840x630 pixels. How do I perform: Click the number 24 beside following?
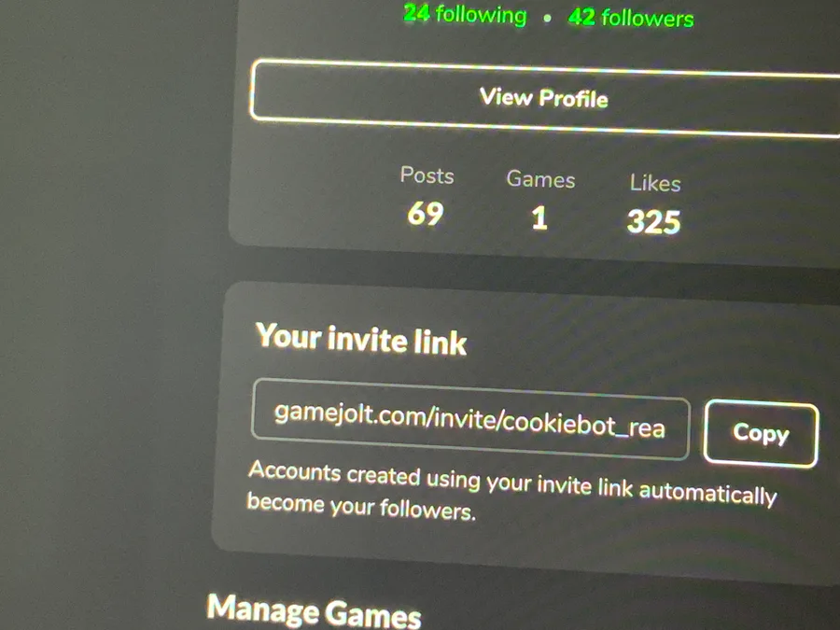pos(417,12)
